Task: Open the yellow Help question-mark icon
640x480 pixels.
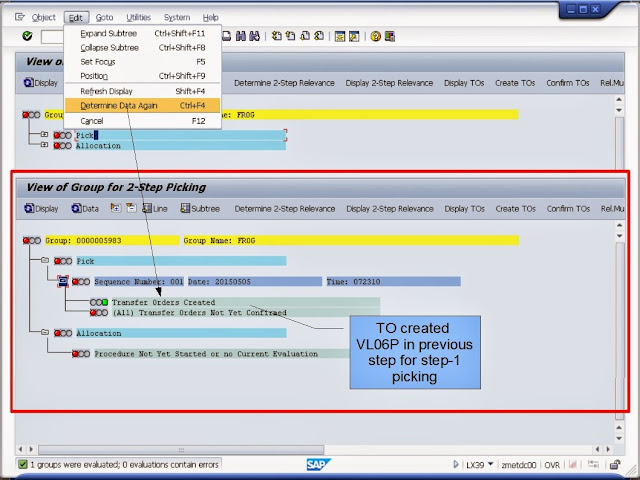Action: 376,36
